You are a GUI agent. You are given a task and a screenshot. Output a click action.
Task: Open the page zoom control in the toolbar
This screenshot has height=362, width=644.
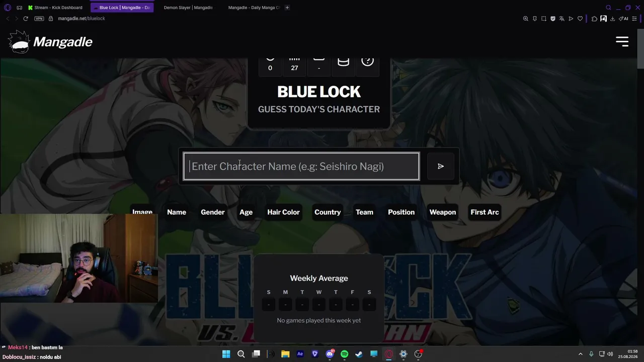pos(526,19)
